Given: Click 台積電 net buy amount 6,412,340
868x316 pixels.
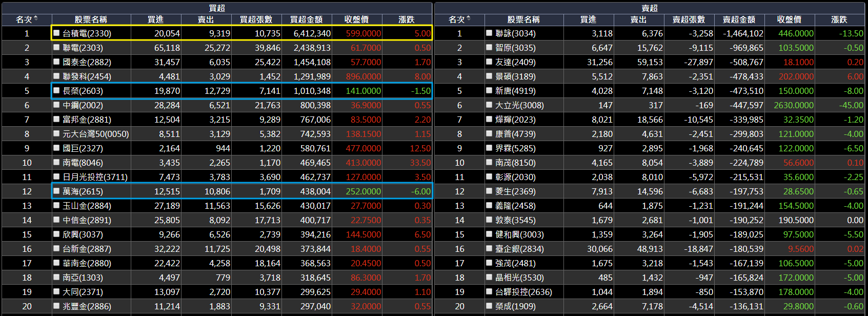Looking at the screenshot, I should coord(312,33).
